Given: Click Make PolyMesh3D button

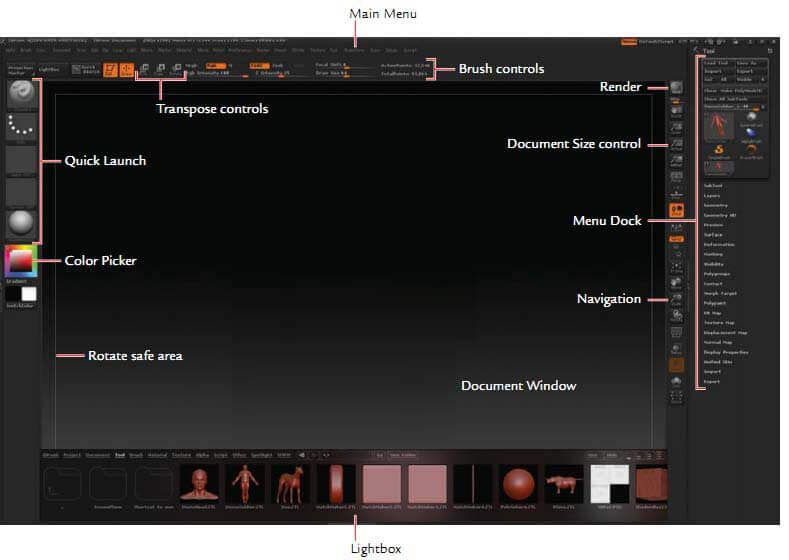Looking at the screenshot, I should pos(742,91).
